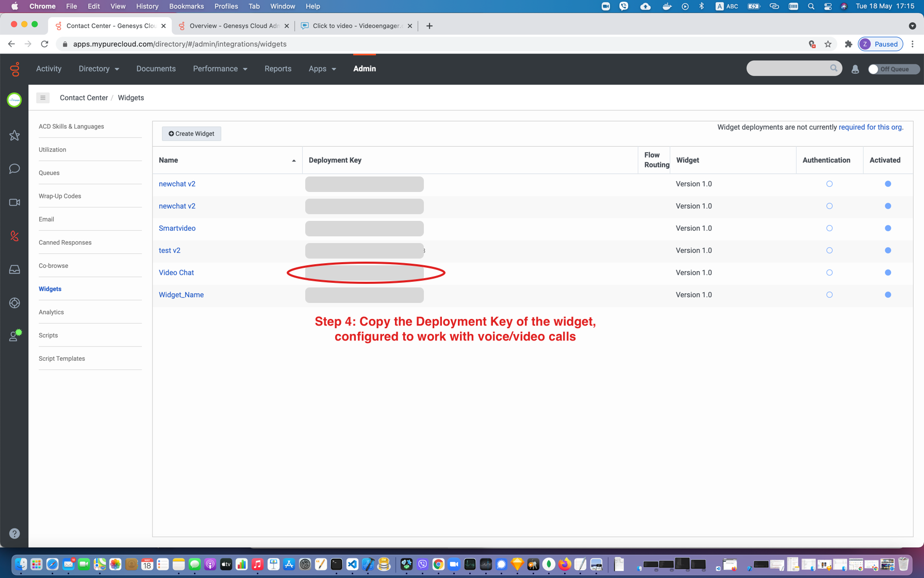The height and width of the screenshot is (578, 924).
Task: Follow 'required for this org' link
Action: coord(870,127)
